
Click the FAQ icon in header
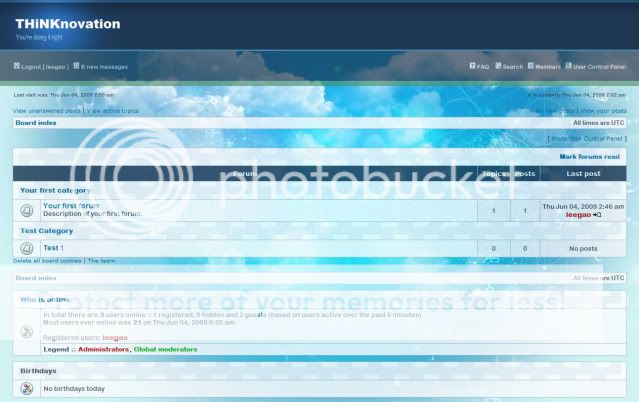tap(473, 66)
